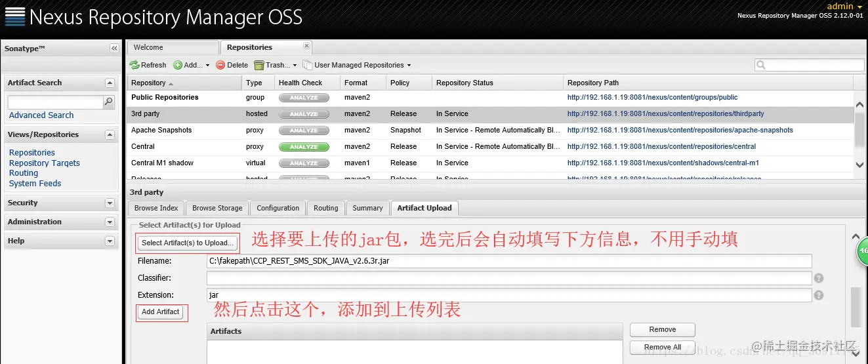The height and width of the screenshot is (364, 868).
Task: Open the Configuration tab
Action: [x=278, y=208]
